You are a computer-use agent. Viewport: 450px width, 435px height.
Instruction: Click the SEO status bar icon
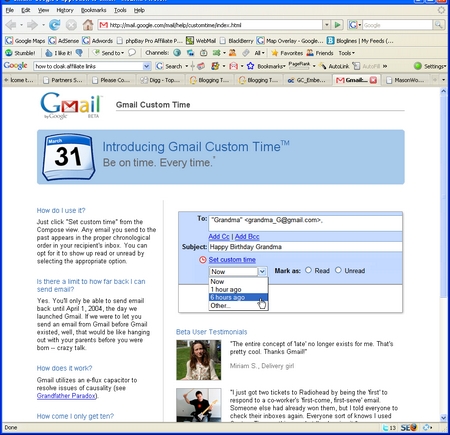tap(409, 427)
